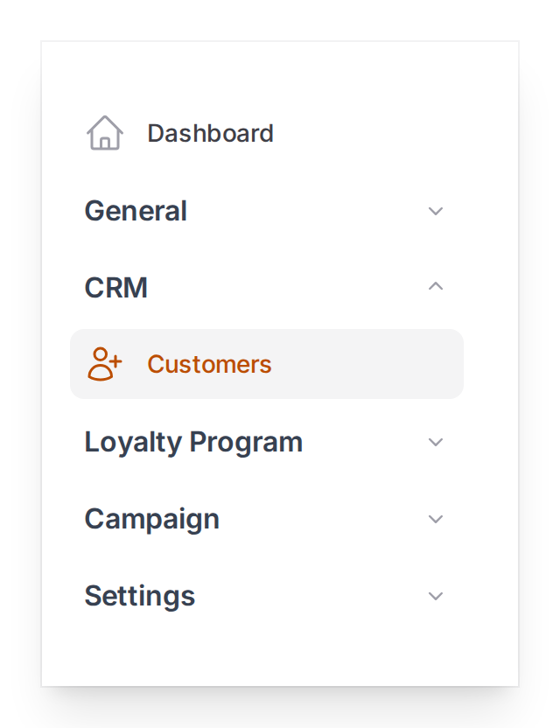
Task: Click the person-plus icon in the highlighted row
Action: tap(103, 363)
